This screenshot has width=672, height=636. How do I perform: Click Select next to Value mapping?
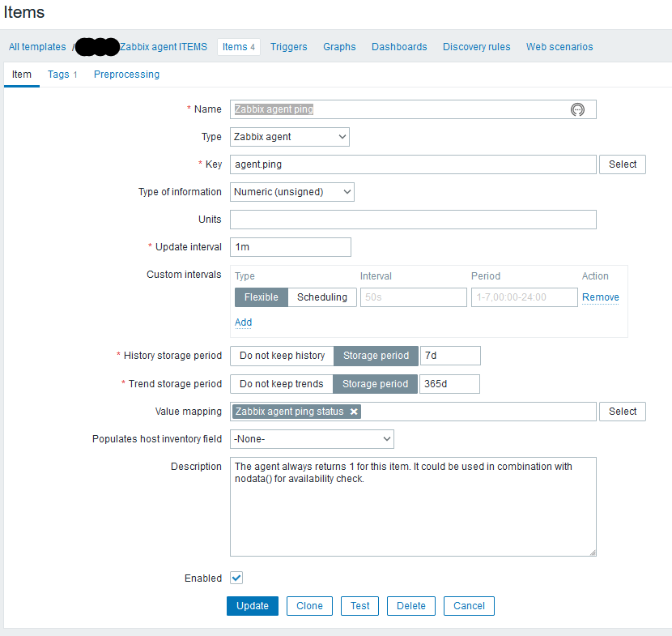pos(623,412)
